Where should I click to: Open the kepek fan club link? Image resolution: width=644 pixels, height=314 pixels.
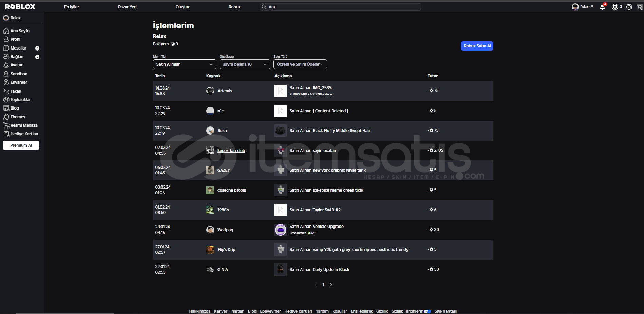click(x=231, y=151)
